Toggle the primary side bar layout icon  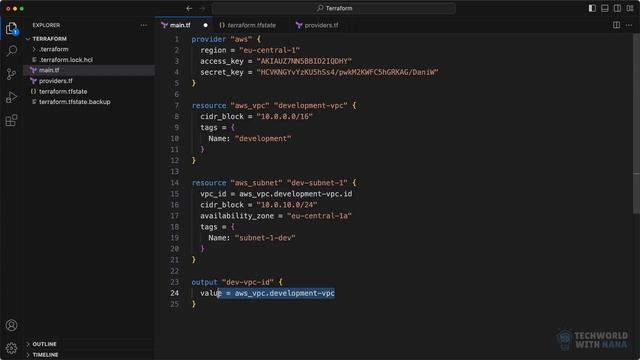(x=592, y=8)
